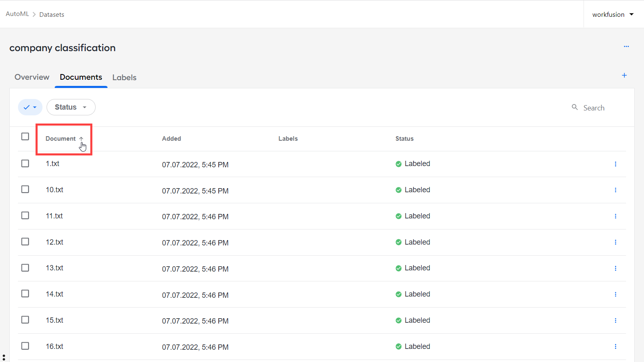Viewport: 644px width, 362px height.
Task: Check the box for 15.txt
Action: point(25,320)
